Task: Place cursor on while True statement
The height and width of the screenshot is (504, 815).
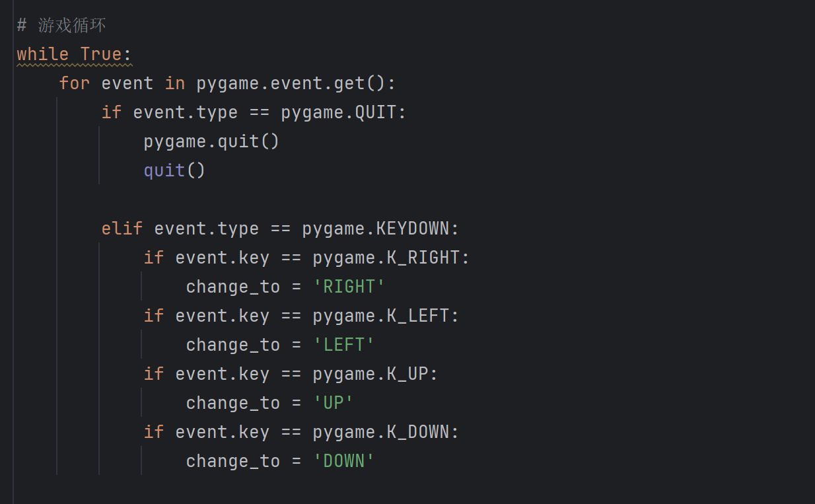Action: pos(74,54)
